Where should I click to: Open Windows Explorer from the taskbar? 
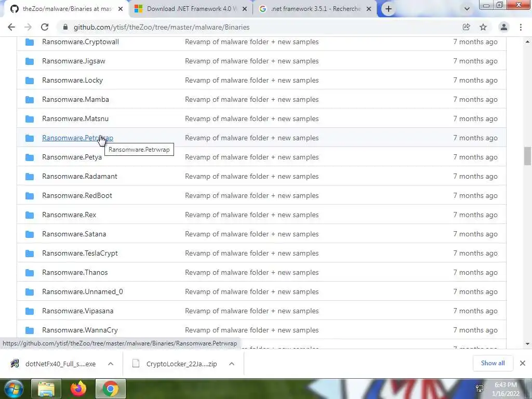click(x=46, y=389)
